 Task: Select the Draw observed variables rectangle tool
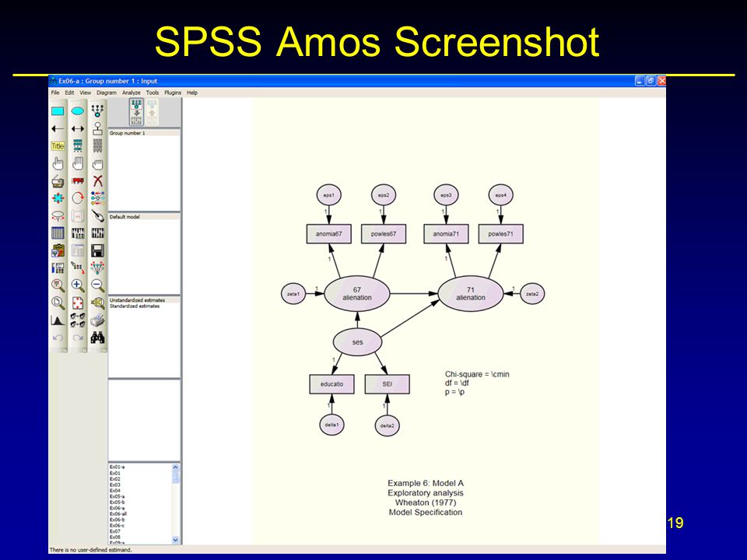tap(58, 111)
